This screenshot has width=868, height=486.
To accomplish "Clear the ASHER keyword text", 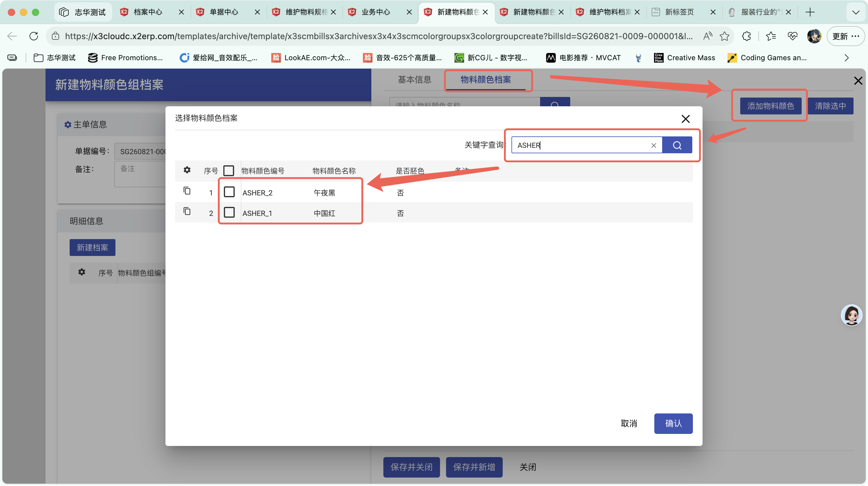I will coord(653,145).
